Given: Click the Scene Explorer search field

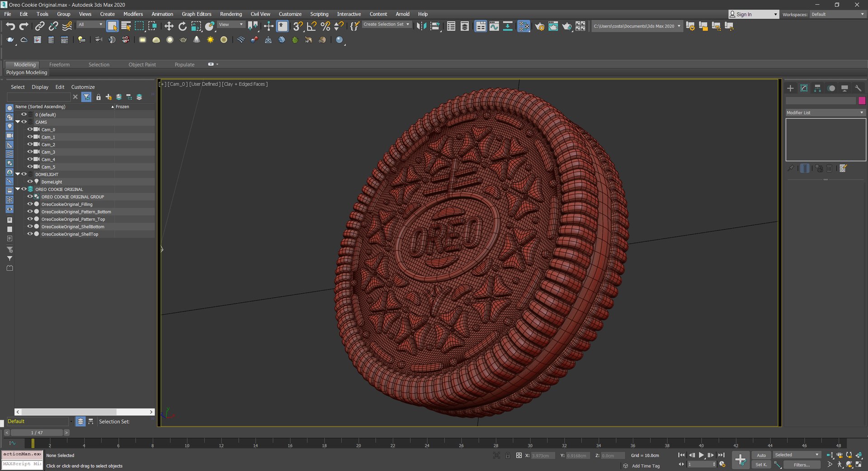Looking at the screenshot, I should tap(39, 97).
